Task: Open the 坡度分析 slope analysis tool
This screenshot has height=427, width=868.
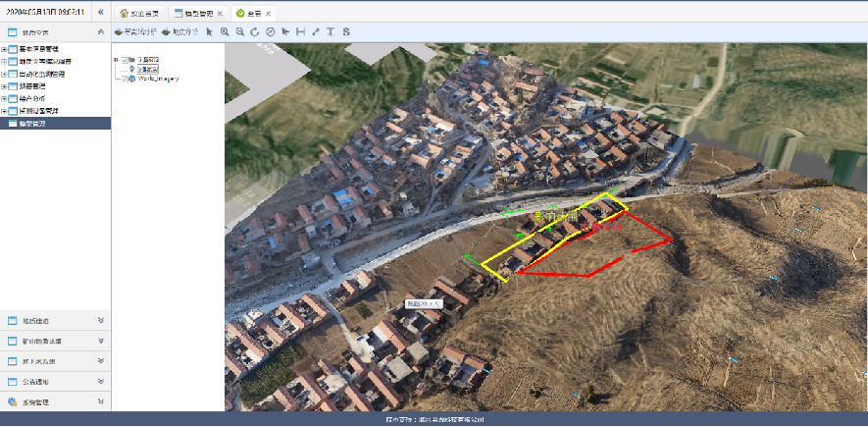Action: coord(179,32)
